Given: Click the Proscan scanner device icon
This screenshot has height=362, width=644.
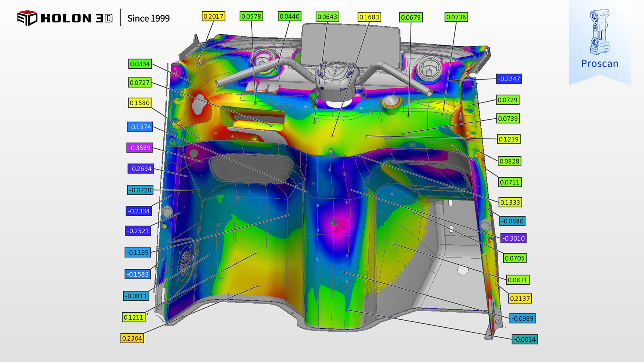Looking at the screenshot, I should pos(599,32).
